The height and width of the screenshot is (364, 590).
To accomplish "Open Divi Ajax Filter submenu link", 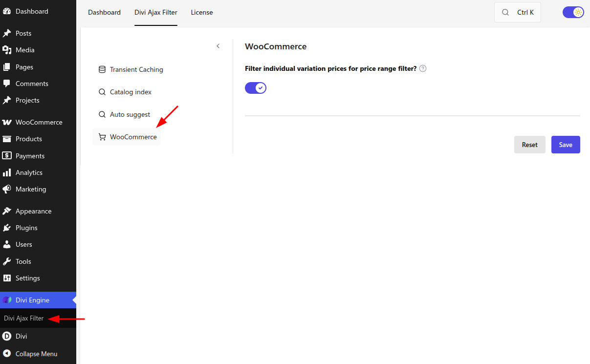I will pyautogui.click(x=24, y=318).
